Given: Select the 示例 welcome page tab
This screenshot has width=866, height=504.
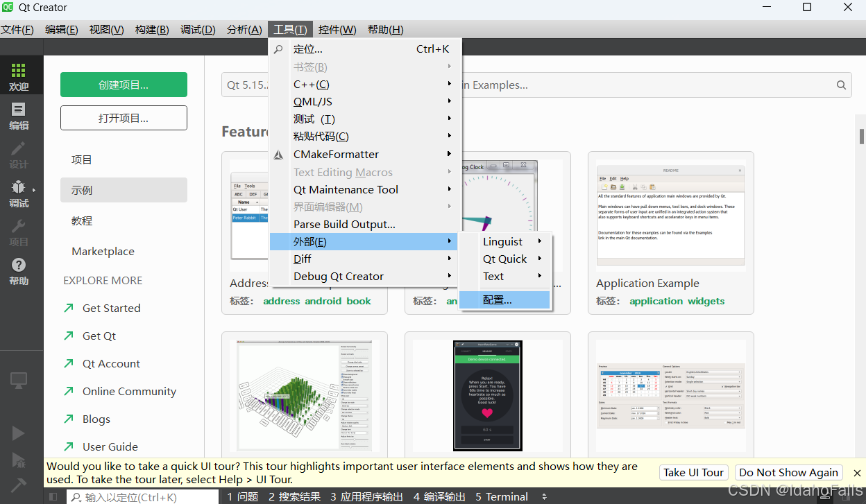Looking at the screenshot, I should 124,190.
